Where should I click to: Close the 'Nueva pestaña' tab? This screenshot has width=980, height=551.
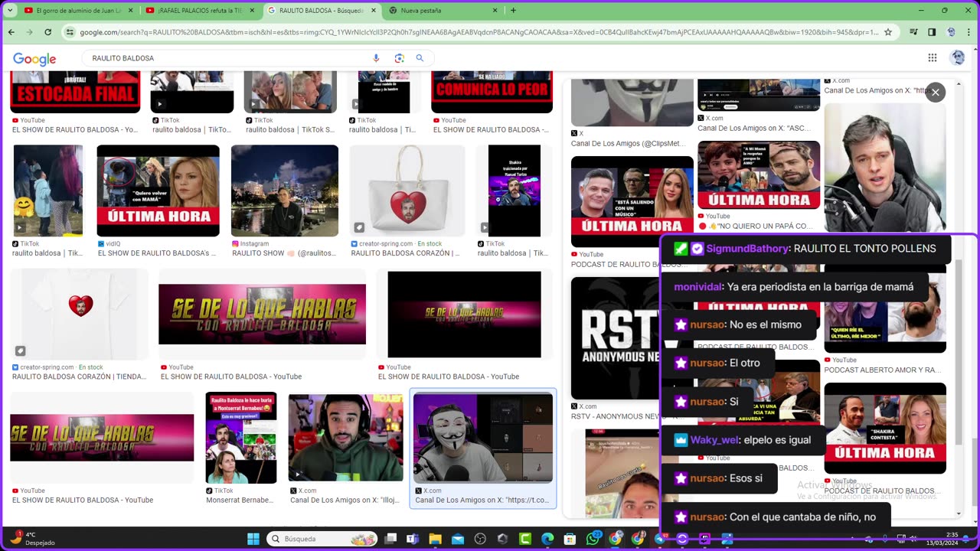click(495, 11)
